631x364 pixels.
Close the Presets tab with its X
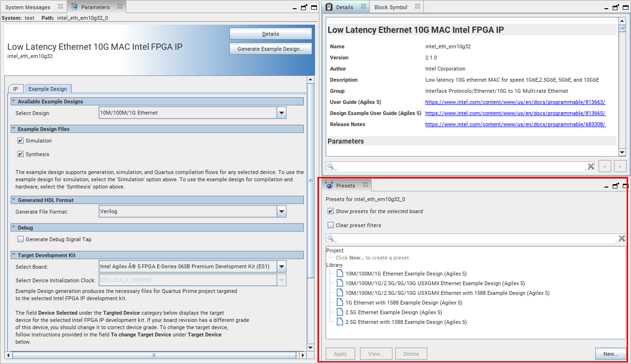(x=365, y=185)
